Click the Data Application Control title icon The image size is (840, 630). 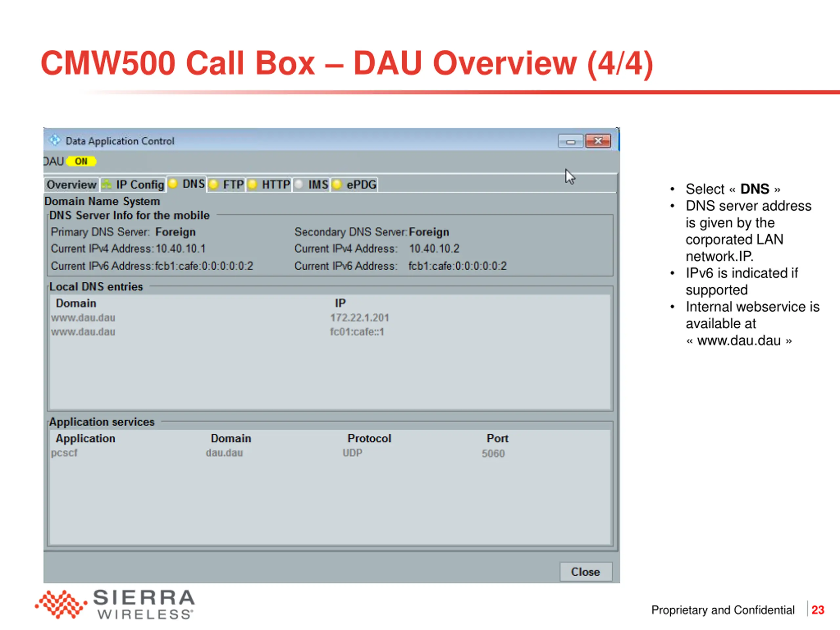[x=55, y=140]
